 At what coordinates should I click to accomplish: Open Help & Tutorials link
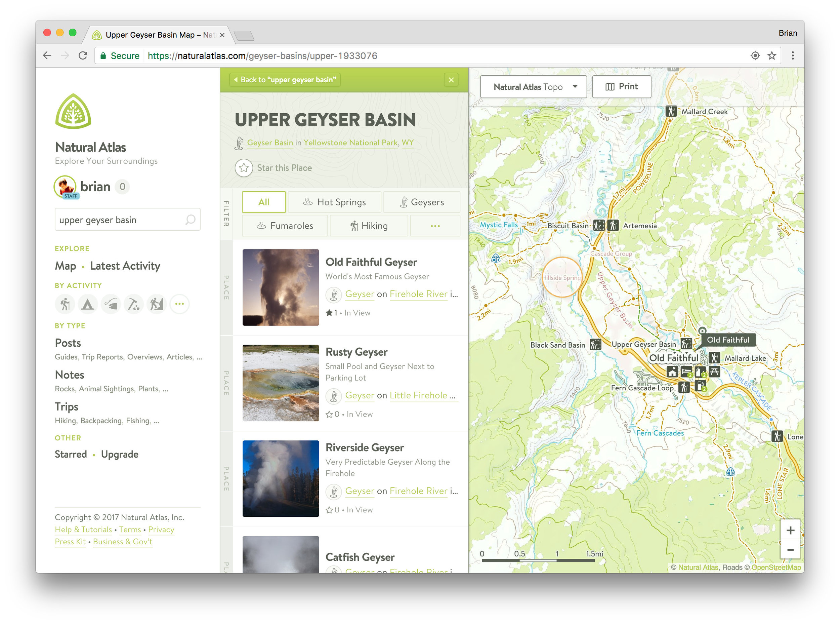coord(83,530)
